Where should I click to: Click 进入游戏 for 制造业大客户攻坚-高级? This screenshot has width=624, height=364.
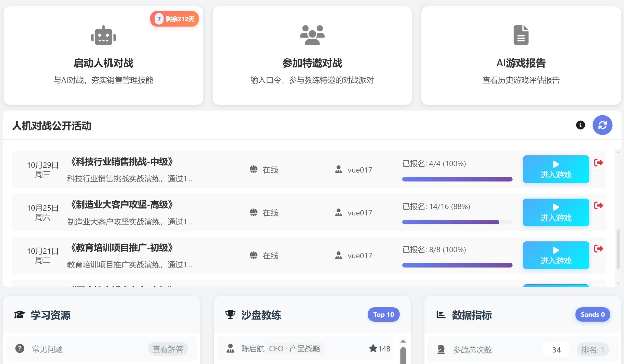(556, 212)
